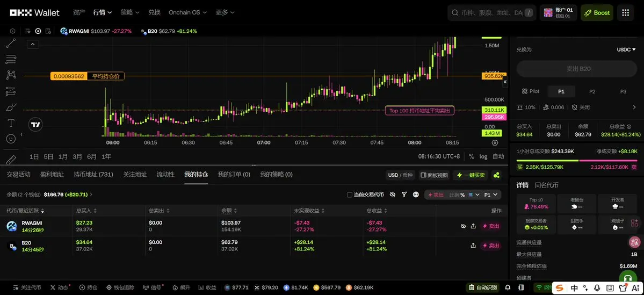Image resolution: width=644 pixels, height=295 pixels.
Task: Click the green bubbles icon beside 一键买卖
Action: (x=496, y=175)
